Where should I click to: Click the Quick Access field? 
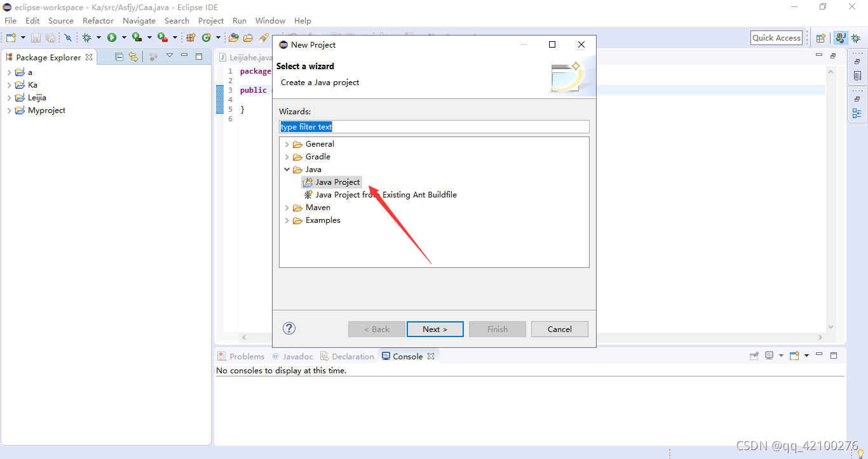coord(776,38)
